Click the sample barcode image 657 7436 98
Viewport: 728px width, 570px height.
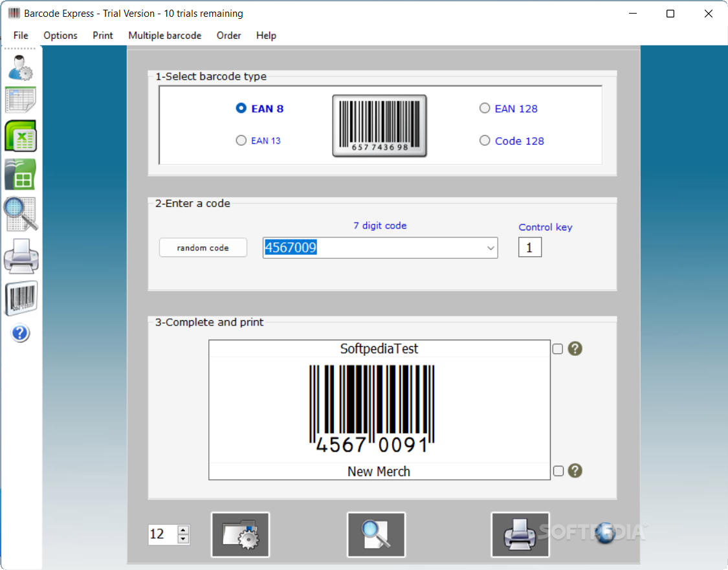click(x=379, y=126)
